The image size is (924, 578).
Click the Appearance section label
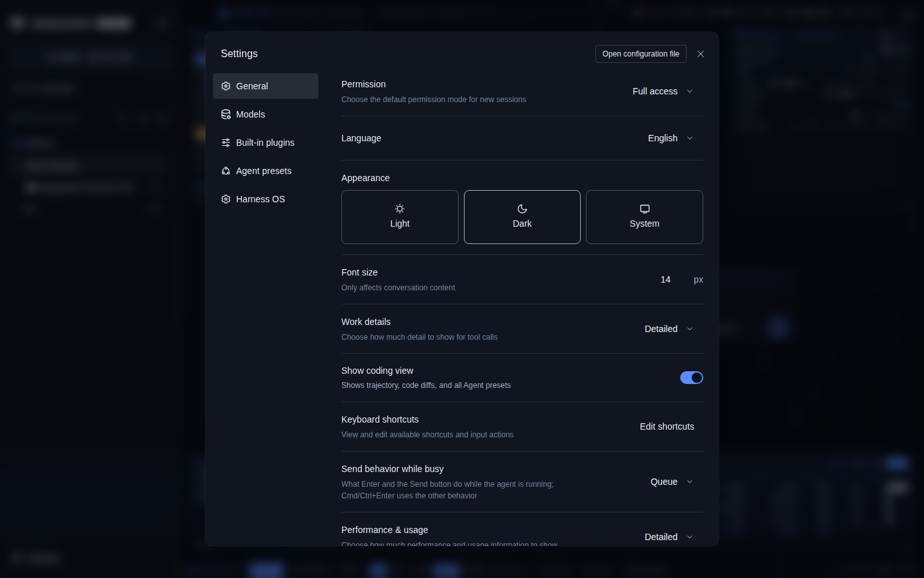365,178
